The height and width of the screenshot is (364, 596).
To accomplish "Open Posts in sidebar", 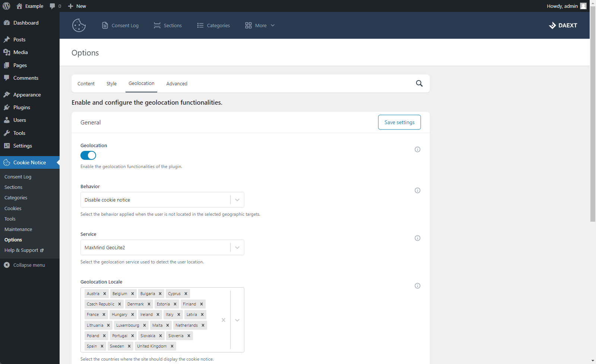I will (x=30, y=39).
